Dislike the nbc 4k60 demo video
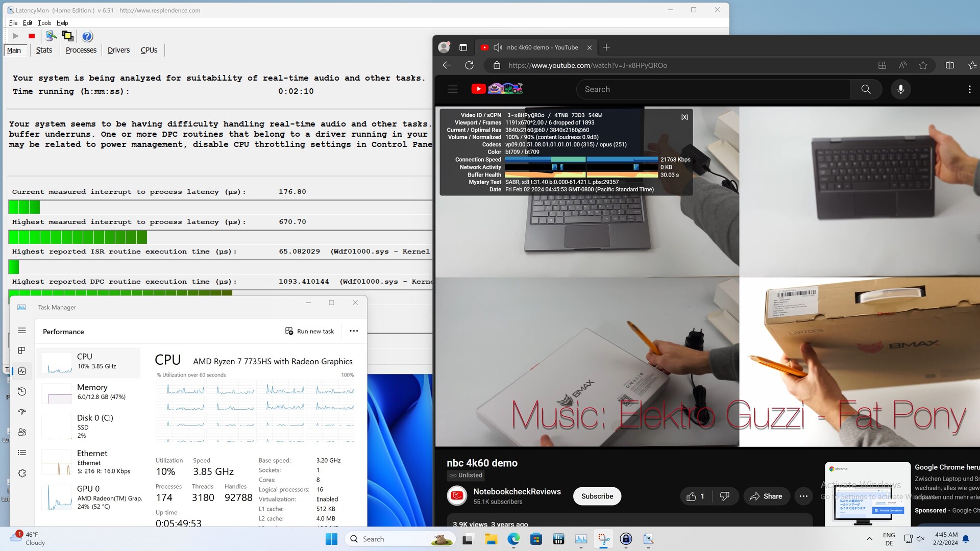This screenshot has height=551, width=980. coord(725,496)
